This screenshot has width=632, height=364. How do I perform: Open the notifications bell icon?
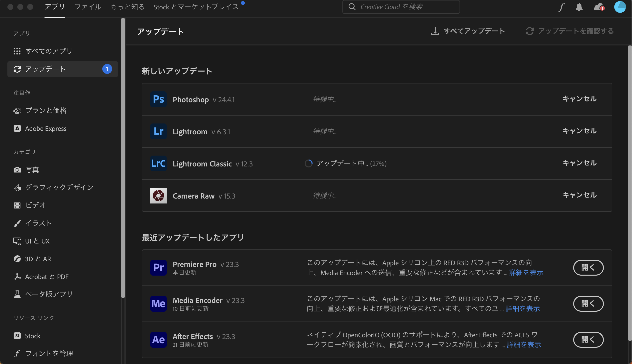coord(579,7)
